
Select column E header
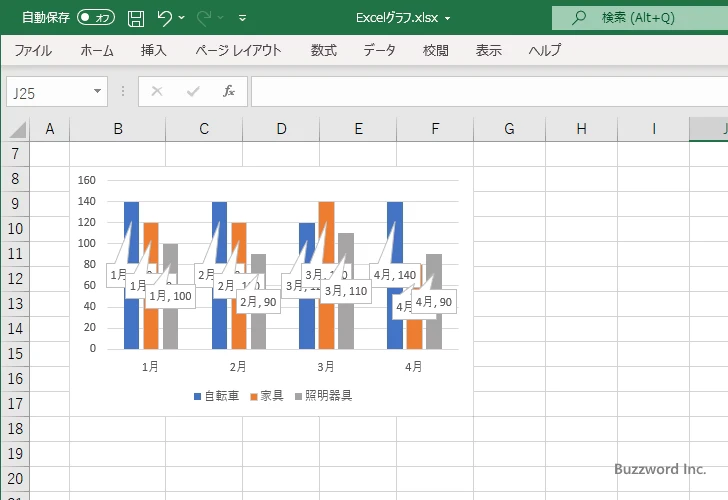pyautogui.click(x=358, y=129)
